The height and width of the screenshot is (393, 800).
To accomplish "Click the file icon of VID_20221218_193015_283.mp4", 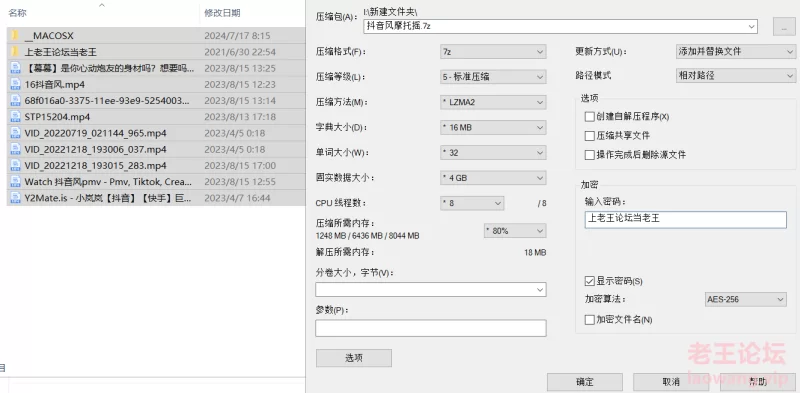I will pos(15,165).
